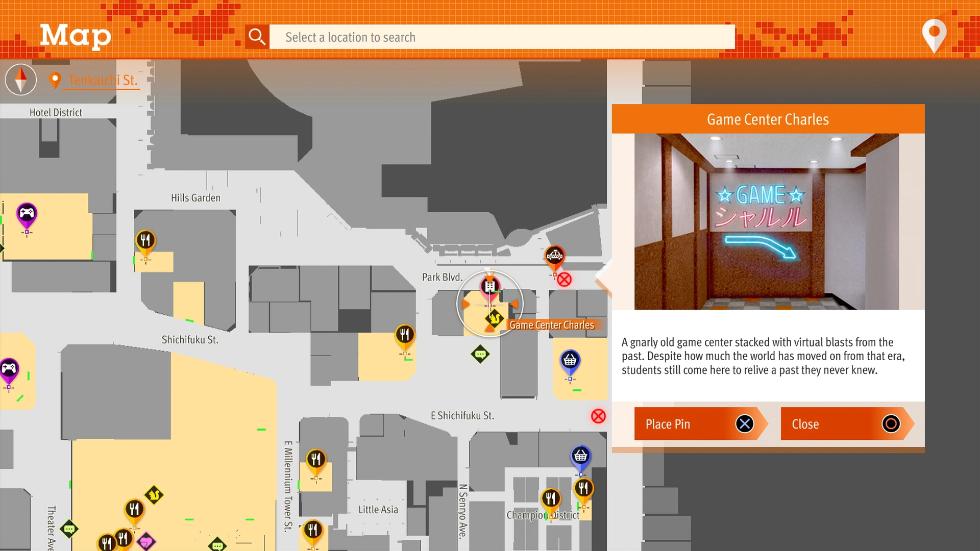Screen dimensions: 980x551
Task: Click the red blocked marker on E Shichifuku St.
Action: (598, 416)
